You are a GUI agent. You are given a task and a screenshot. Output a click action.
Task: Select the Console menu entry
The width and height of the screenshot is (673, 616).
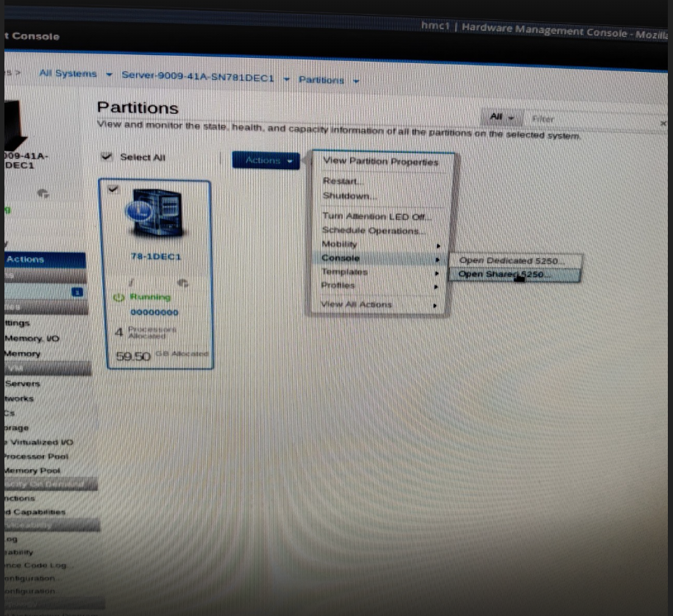(x=380, y=258)
